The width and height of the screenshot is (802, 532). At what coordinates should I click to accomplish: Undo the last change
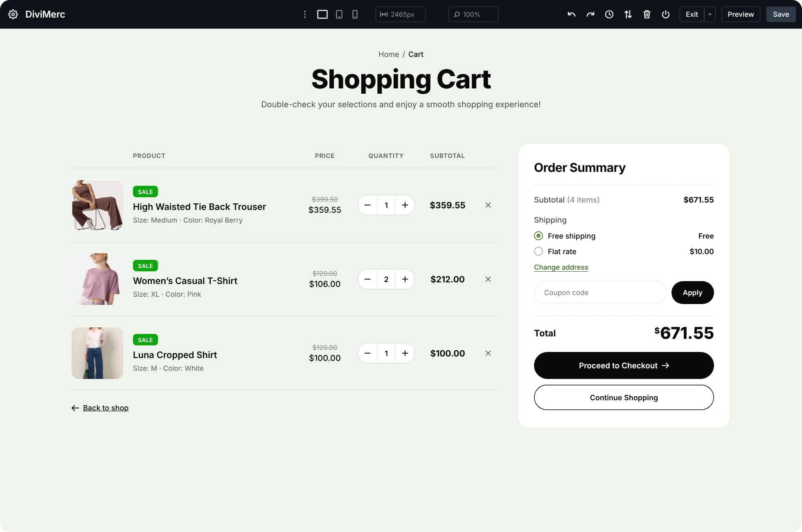(x=572, y=14)
